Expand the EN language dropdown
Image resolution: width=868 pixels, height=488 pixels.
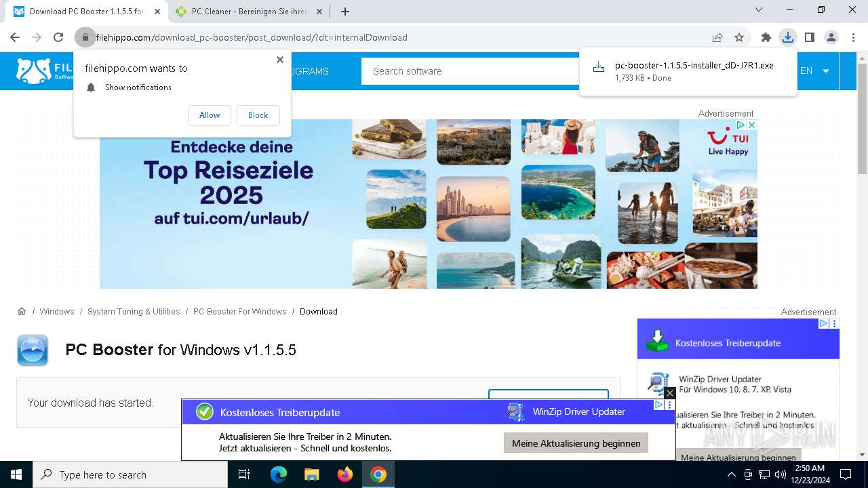click(814, 71)
